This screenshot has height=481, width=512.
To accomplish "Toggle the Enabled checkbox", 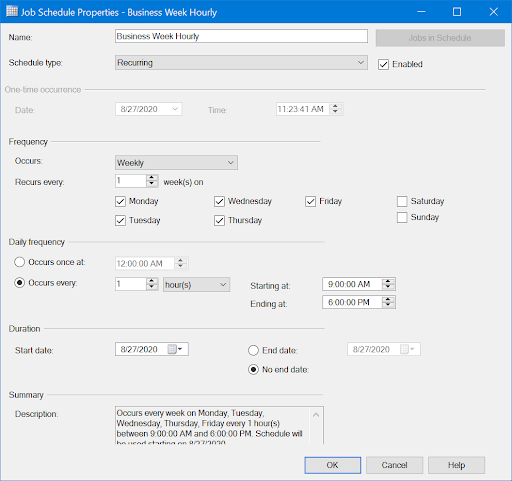I will [383, 64].
